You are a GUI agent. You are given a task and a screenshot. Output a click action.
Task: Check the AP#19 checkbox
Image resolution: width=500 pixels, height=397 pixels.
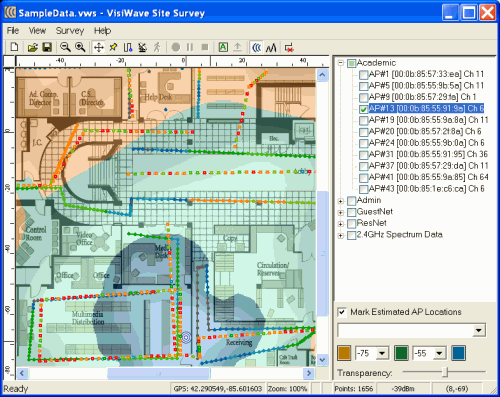point(363,120)
